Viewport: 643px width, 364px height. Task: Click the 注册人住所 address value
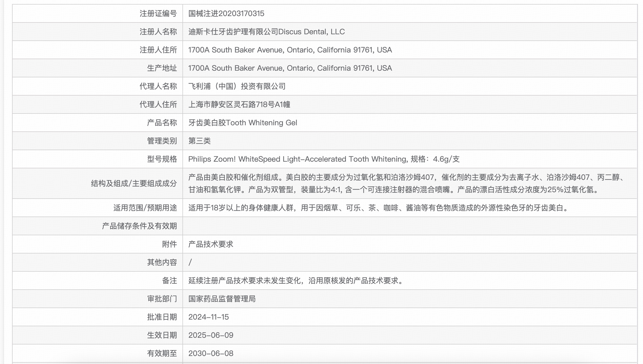290,50
